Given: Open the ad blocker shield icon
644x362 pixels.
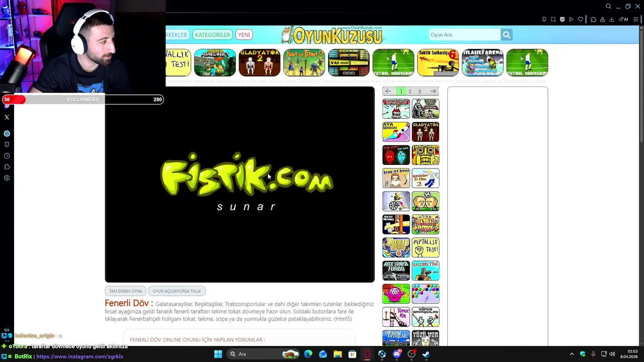Looking at the screenshot, I should pyautogui.click(x=562, y=19).
